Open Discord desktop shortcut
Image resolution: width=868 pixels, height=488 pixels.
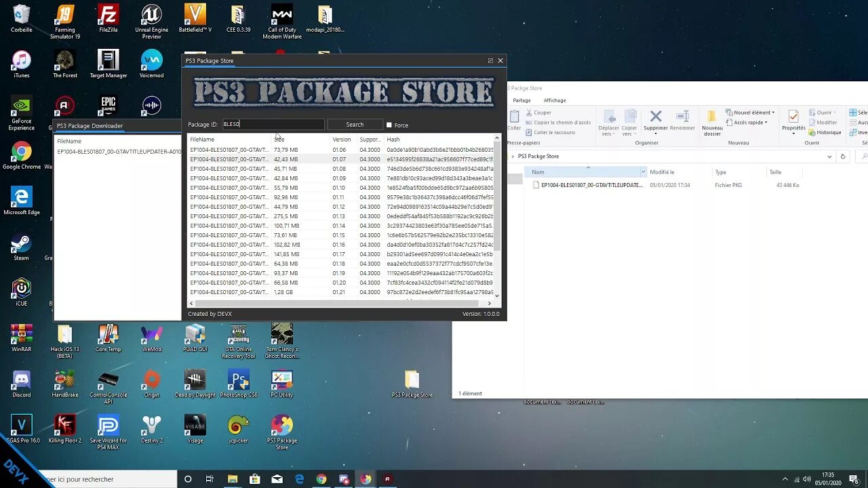click(x=22, y=384)
